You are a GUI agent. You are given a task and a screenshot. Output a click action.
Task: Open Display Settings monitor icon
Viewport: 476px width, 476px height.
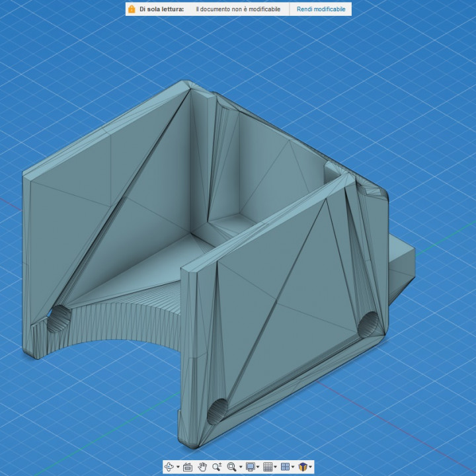click(251, 467)
